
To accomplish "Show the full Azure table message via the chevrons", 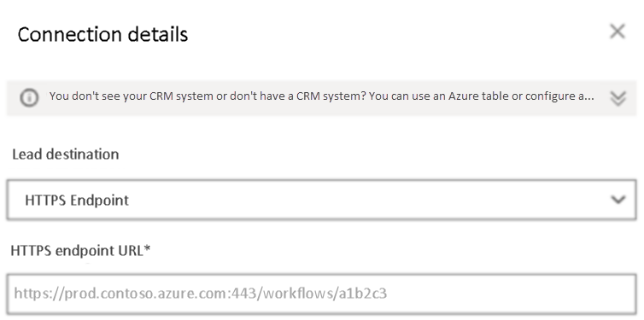I will [x=618, y=98].
